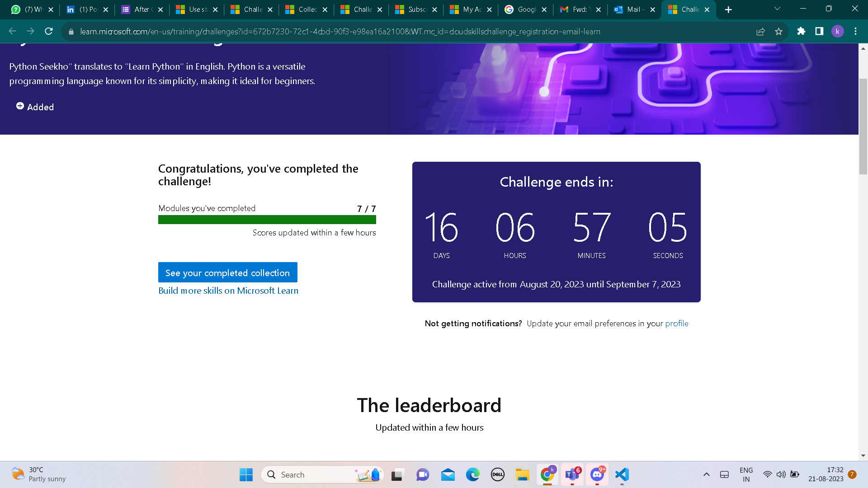This screenshot has height=488, width=868.
Task: Click the share page icon
Action: pyautogui.click(x=760, y=31)
